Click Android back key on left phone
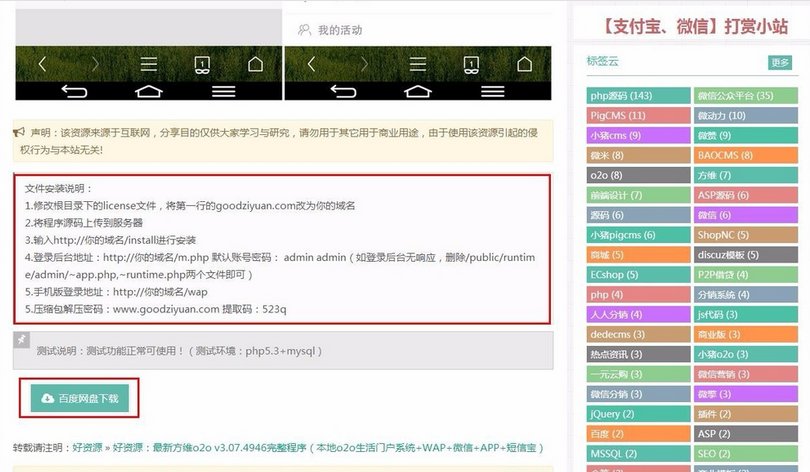810x472 pixels. click(74, 91)
